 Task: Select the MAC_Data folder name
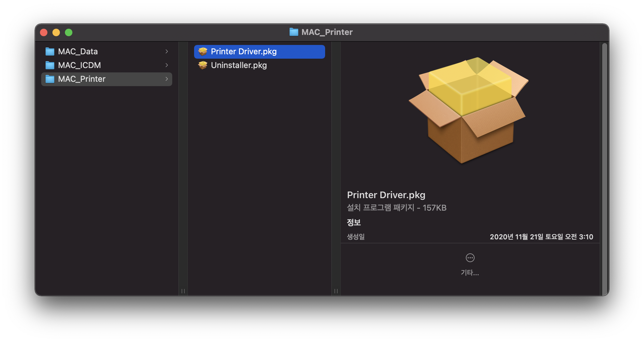pyautogui.click(x=78, y=51)
